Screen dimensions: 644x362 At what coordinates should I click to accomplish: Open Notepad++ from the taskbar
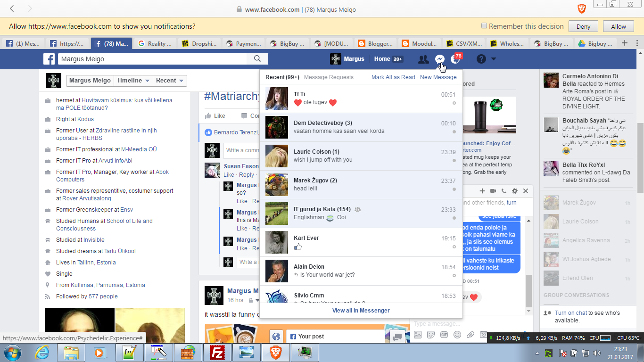click(x=130, y=352)
